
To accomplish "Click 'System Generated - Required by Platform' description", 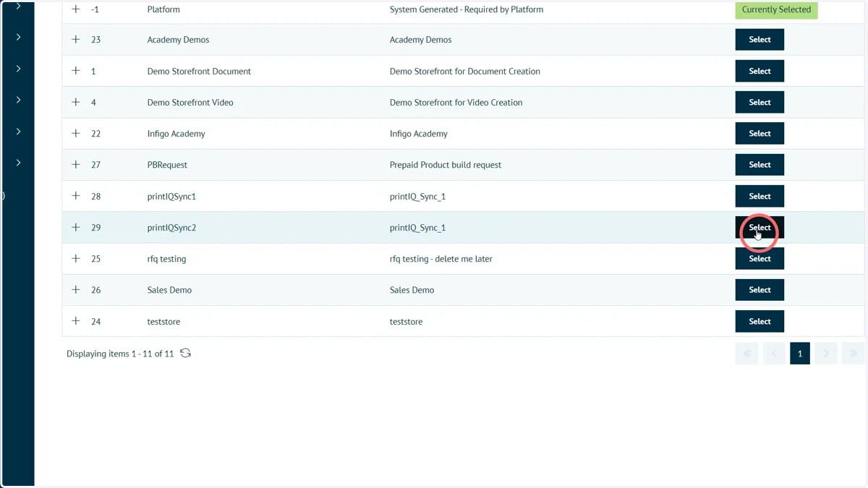I will tap(467, 9).
